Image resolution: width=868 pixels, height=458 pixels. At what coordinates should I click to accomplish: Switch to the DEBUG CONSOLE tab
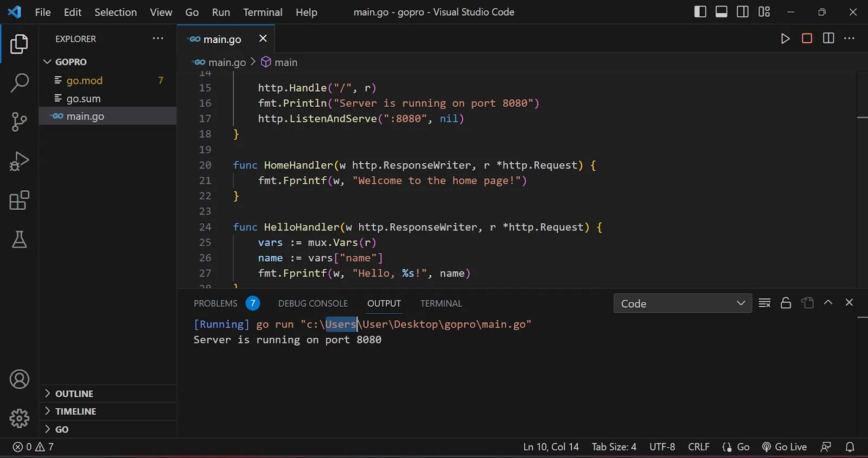coord(313,304)
